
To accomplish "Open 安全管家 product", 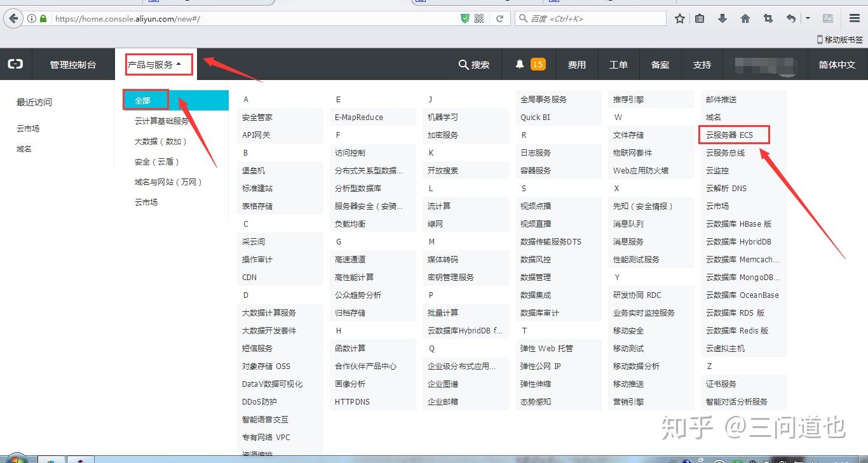I will click(x=257, y=117).
